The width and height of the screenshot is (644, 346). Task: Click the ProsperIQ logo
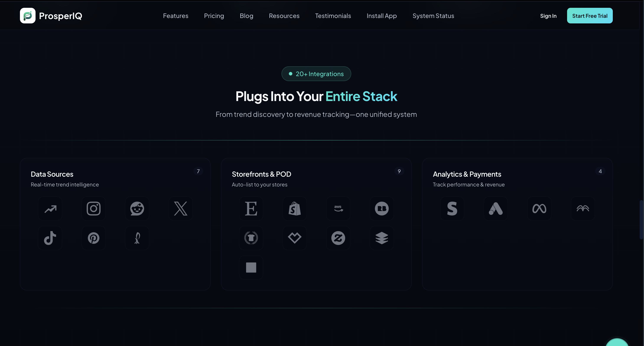coord(51,16)
